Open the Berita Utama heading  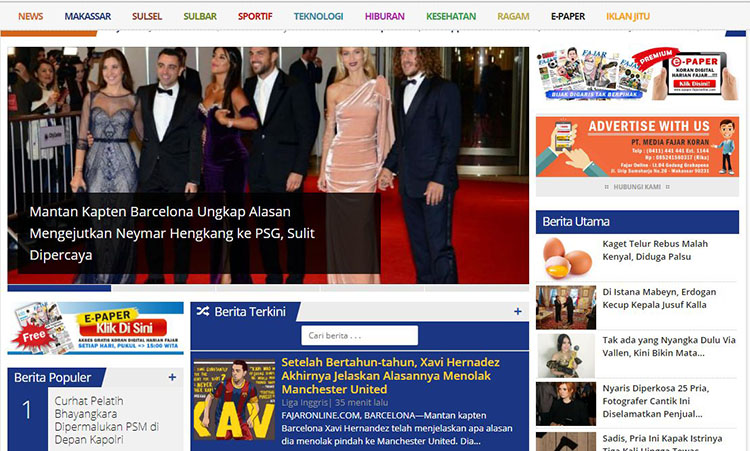click(576, 221)
